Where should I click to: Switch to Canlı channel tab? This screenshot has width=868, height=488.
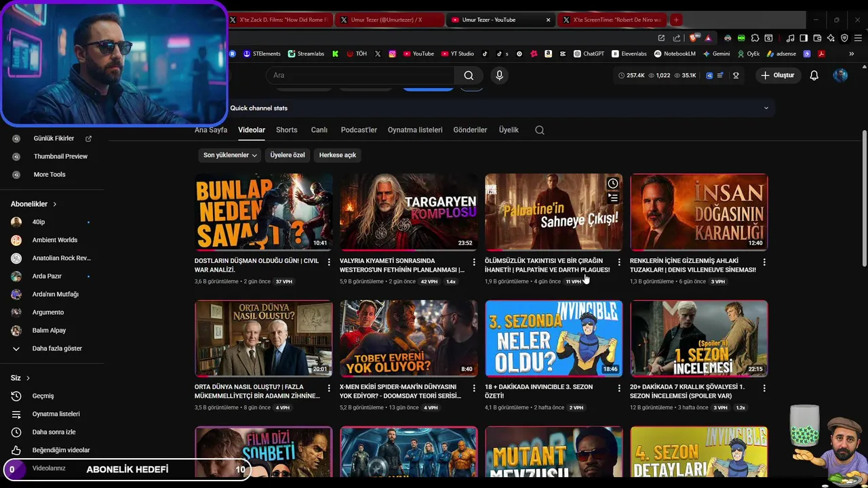tap(319, 130)
